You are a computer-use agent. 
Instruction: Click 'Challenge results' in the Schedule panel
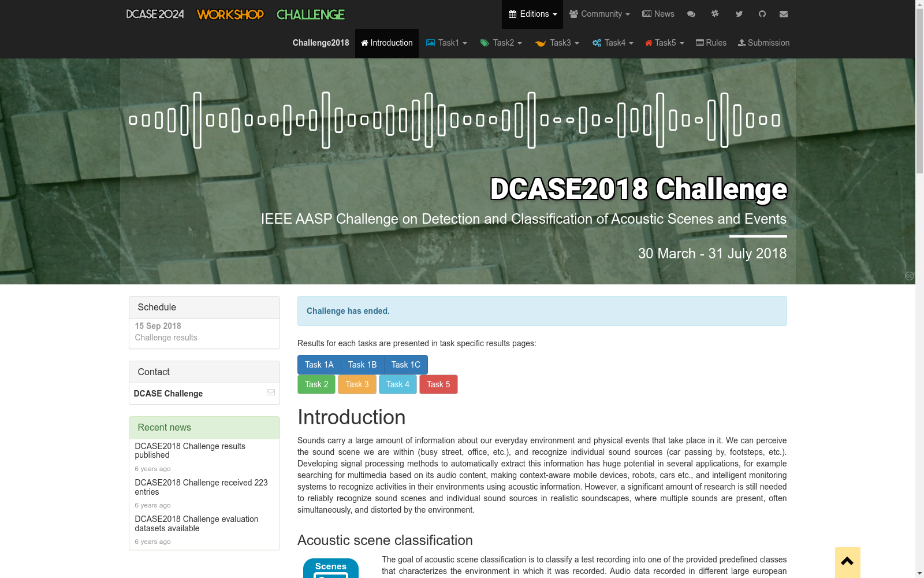coord(166,338)
